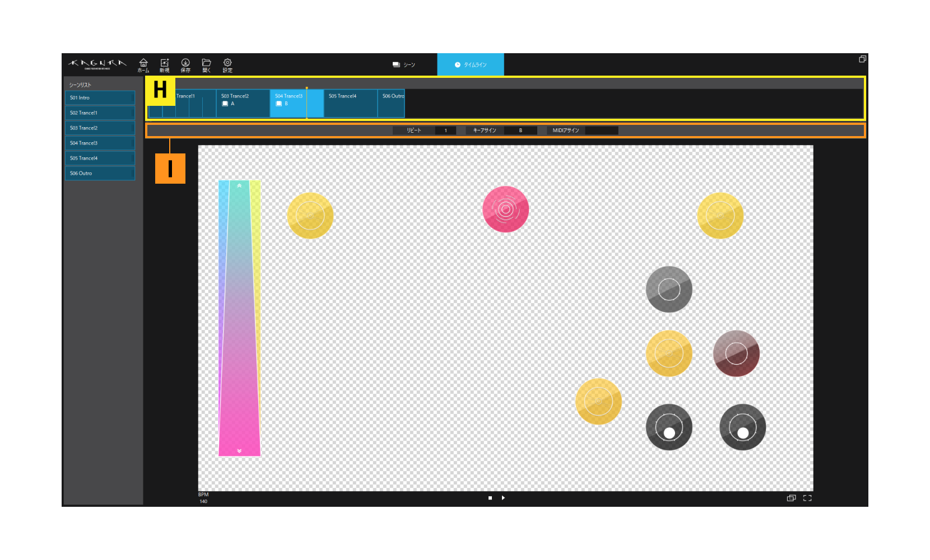This screenshot has height=560, width=930.
Task: Click the lowest yellow circle pad
Action: [x=598, y=402]
